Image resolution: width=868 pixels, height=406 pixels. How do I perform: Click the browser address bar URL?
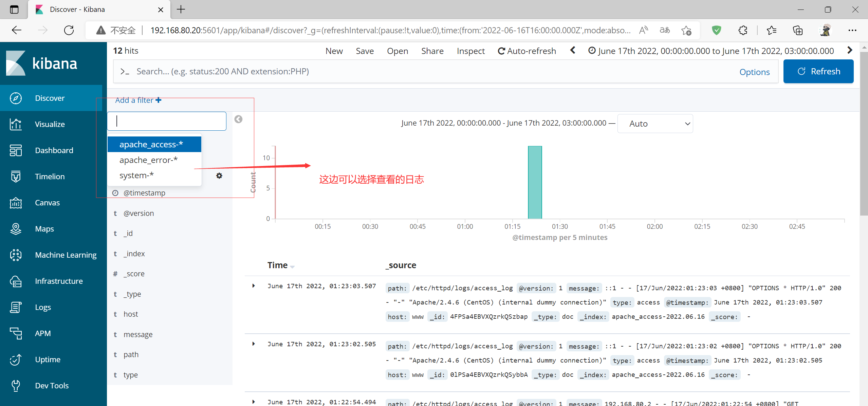point(390,30)
